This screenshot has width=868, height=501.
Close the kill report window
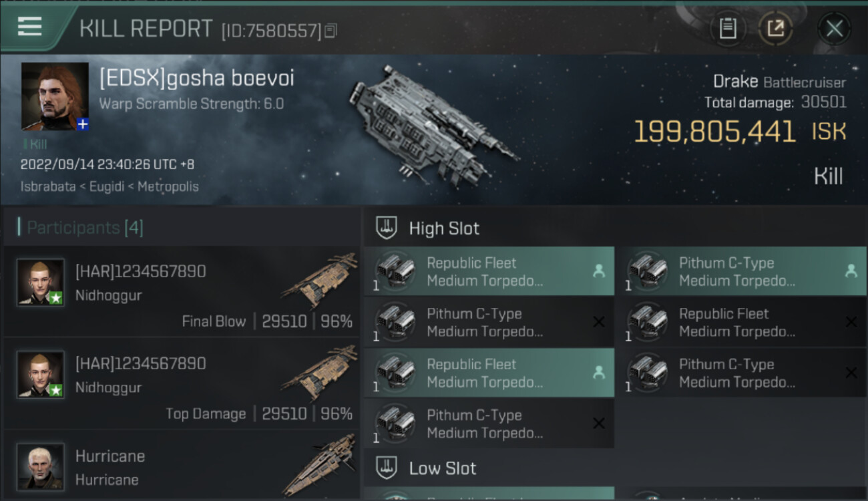[834, 29]
